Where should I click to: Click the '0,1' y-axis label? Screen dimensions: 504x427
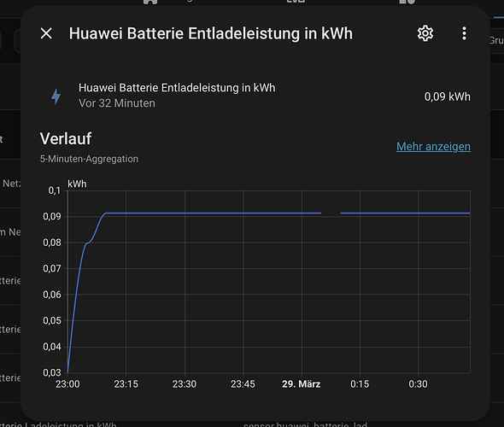pos(55,190)
